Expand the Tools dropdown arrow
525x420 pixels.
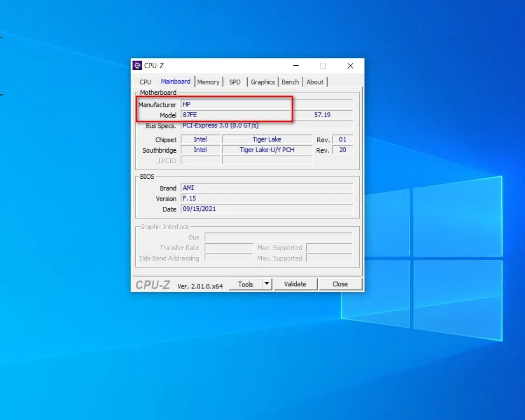pos(266,284)
